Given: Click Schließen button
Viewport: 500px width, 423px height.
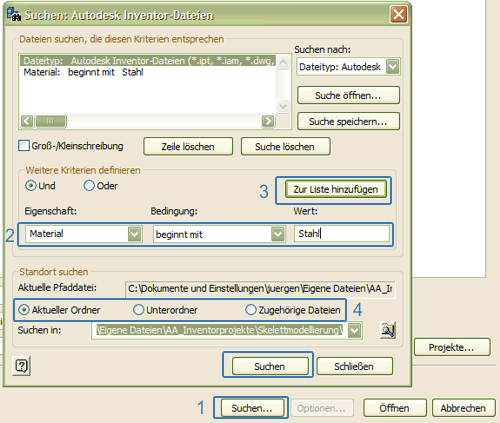Looking at the screenshot, I should tap(354, 366).
